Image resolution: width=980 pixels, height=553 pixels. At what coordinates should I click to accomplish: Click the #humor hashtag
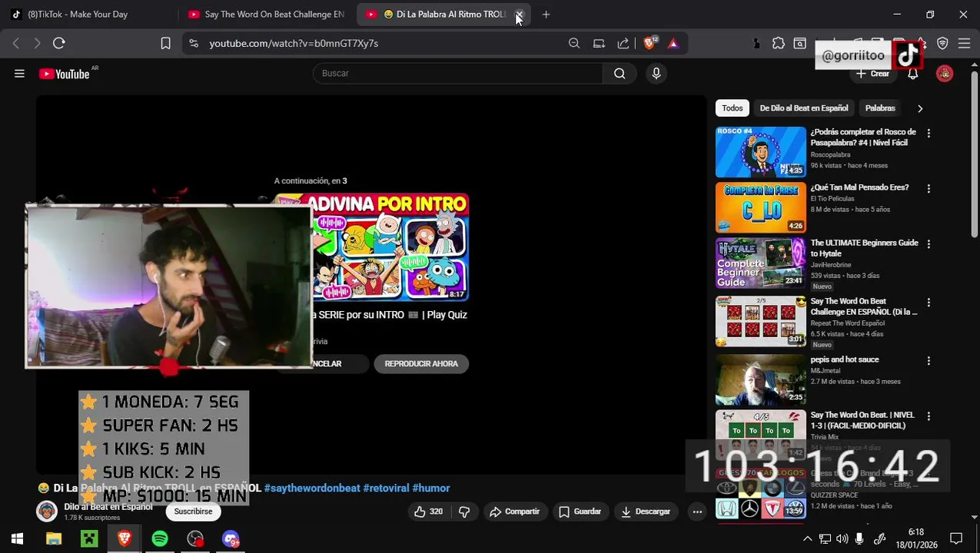[431, 488]
